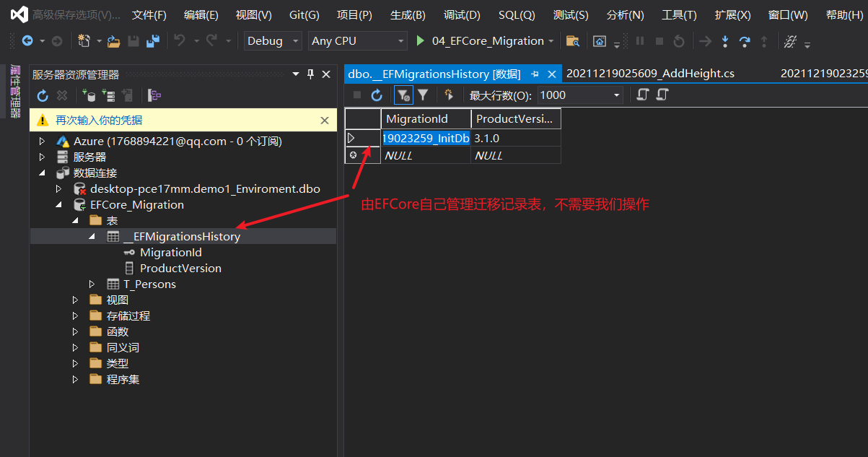Image resolution: width=868 pixels, height=457 pixels.
Task: Expand the 视图 folder
Action: click(x=75, y=300)
